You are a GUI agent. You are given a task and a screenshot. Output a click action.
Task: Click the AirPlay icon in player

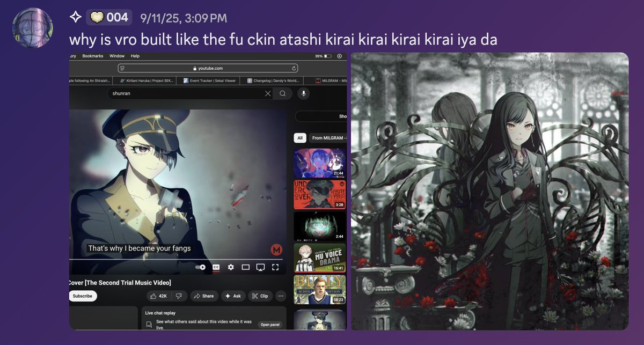[260, 267]
